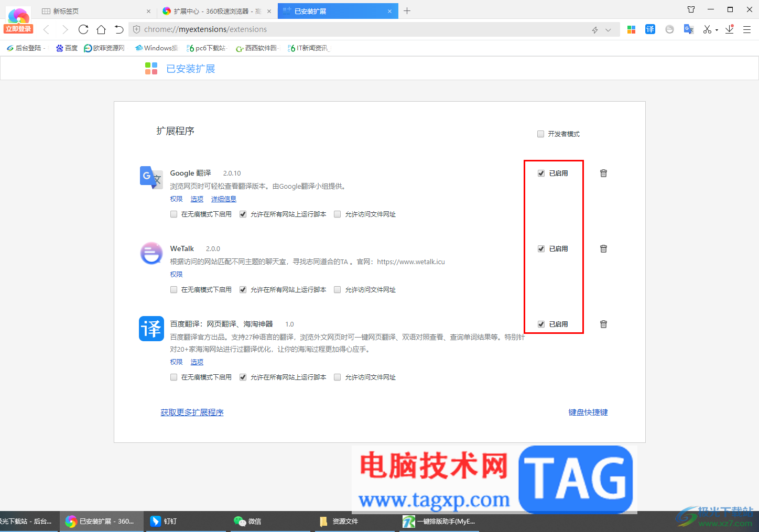Enable 在无痕模式下启用 for 百度翻译

coord(174,377)
